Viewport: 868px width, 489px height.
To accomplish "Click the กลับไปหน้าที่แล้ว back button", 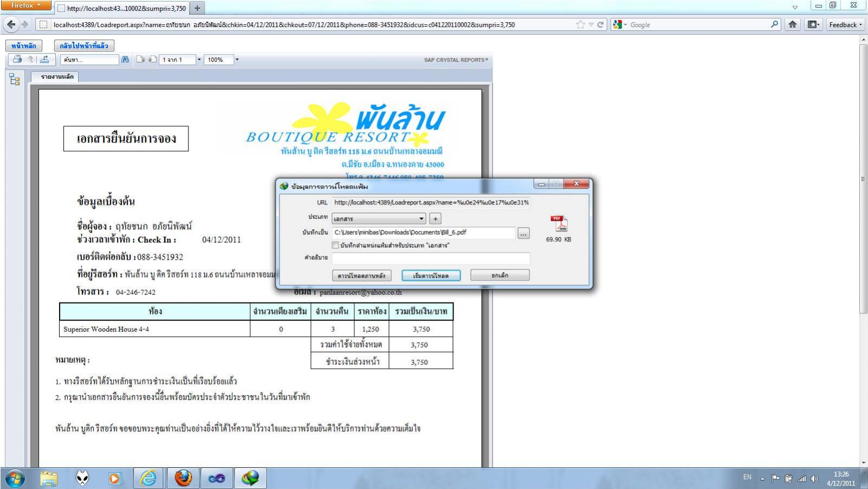I will 84,46.
